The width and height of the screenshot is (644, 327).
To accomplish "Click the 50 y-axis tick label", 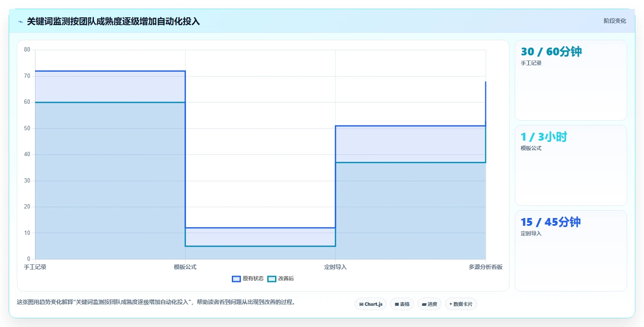I will click(27, 128).
